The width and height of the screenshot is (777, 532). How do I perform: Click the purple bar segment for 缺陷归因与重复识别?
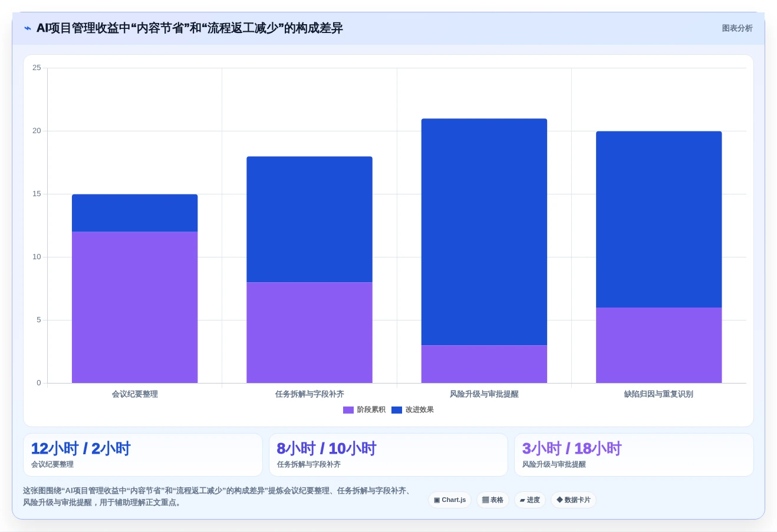659,345
